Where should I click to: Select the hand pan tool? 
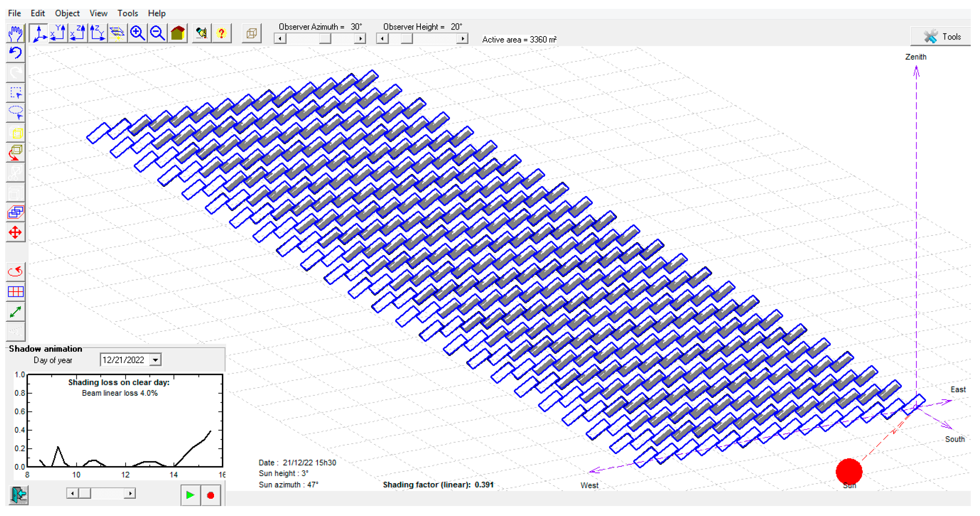pos(16,34)
